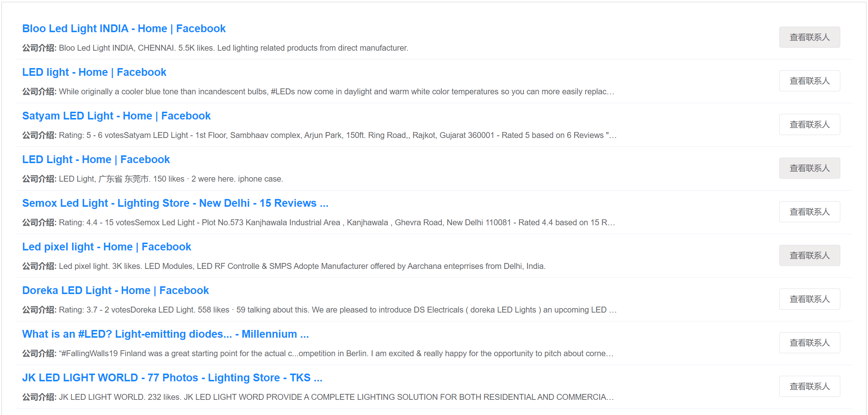View contacts for LED Light 东莞市 listing
Image resolution: width=868 pixels, height=415 pixels.
point(810,168)
